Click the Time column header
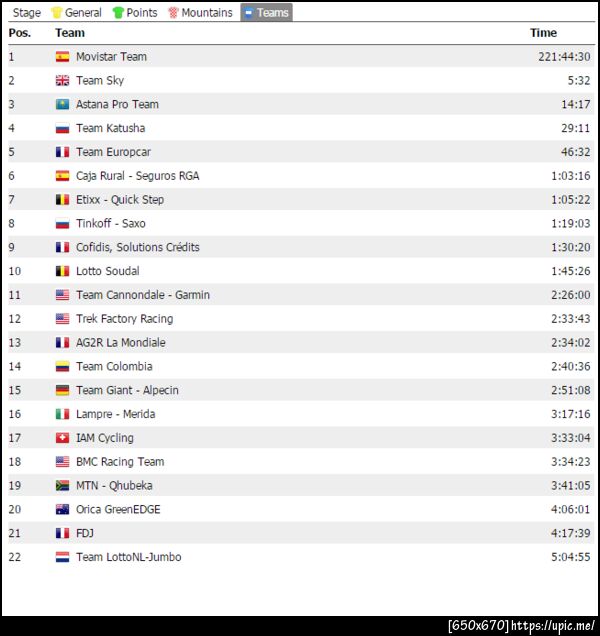The image size is (600, 636). 543,33
